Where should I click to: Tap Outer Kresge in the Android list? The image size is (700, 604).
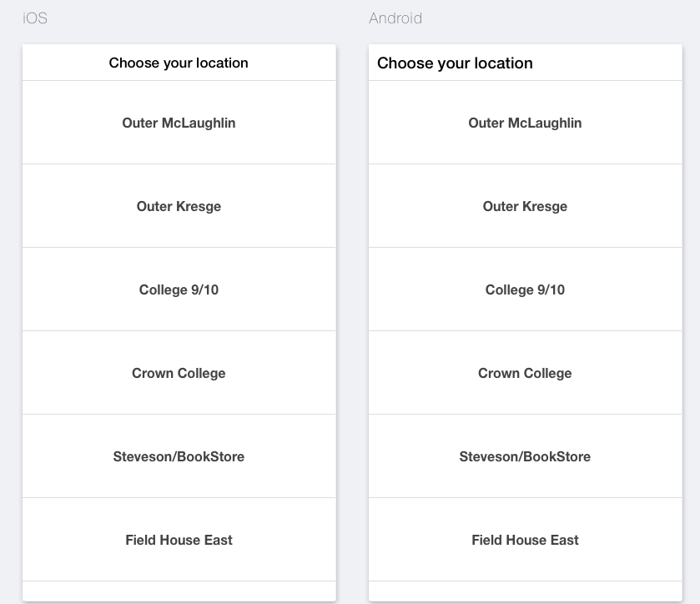525,206
